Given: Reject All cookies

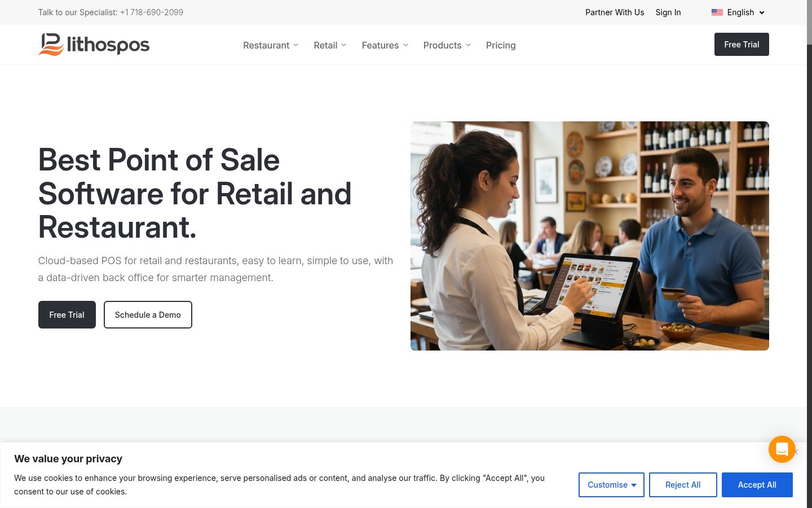Looking at the screenshot, I should tap(683, 485).
